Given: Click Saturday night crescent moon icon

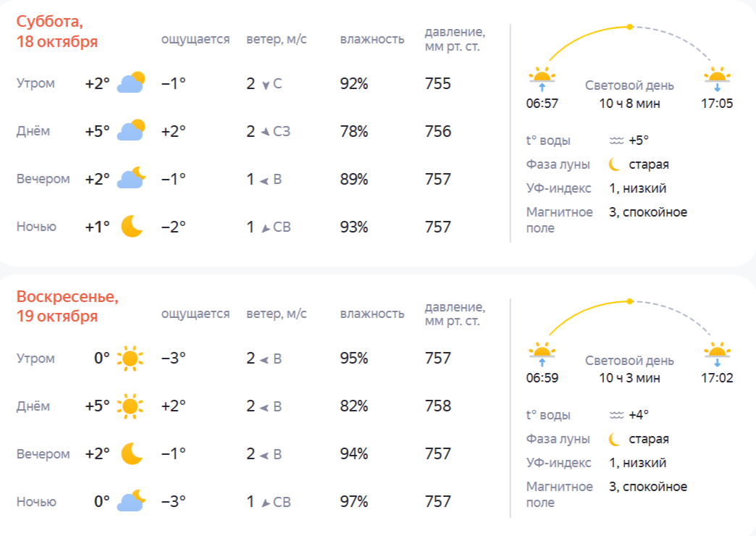Looking at the screenshot, I should pyautogui.click(x=131, y=226).
